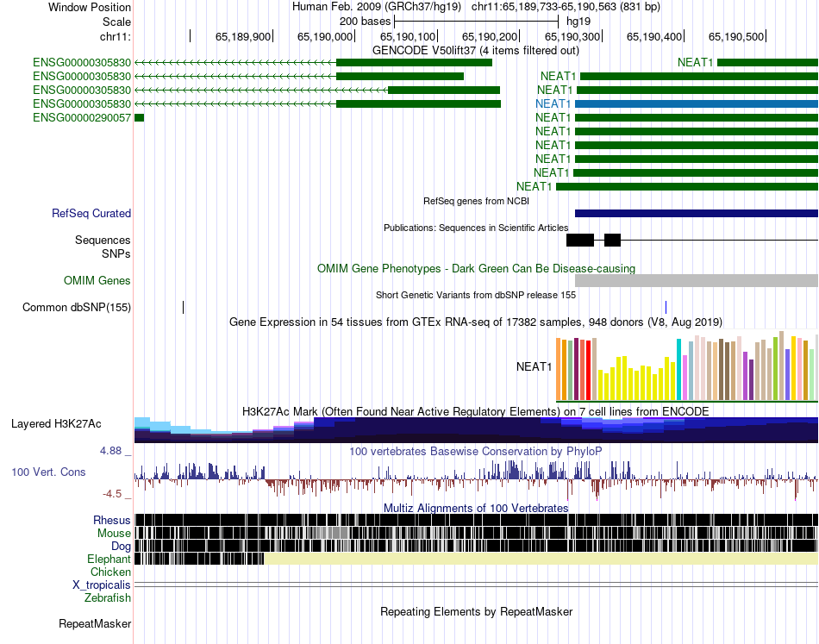
Task: Click the OMIM Gene Phenotypes track title
Action: pyautogui.click(x=477, y=268)
